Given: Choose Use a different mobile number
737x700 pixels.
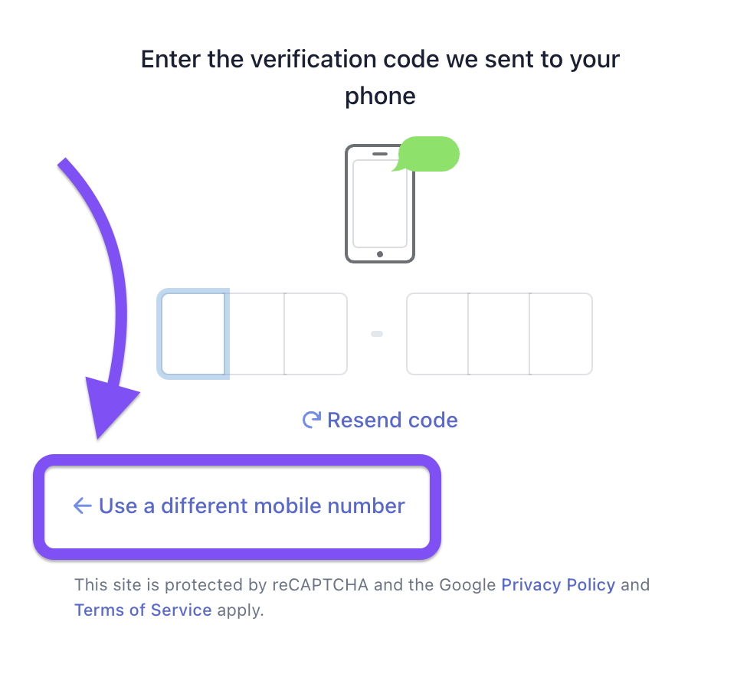Looking at the screenshot, I should pyautogui.click(x=251, y=505).
